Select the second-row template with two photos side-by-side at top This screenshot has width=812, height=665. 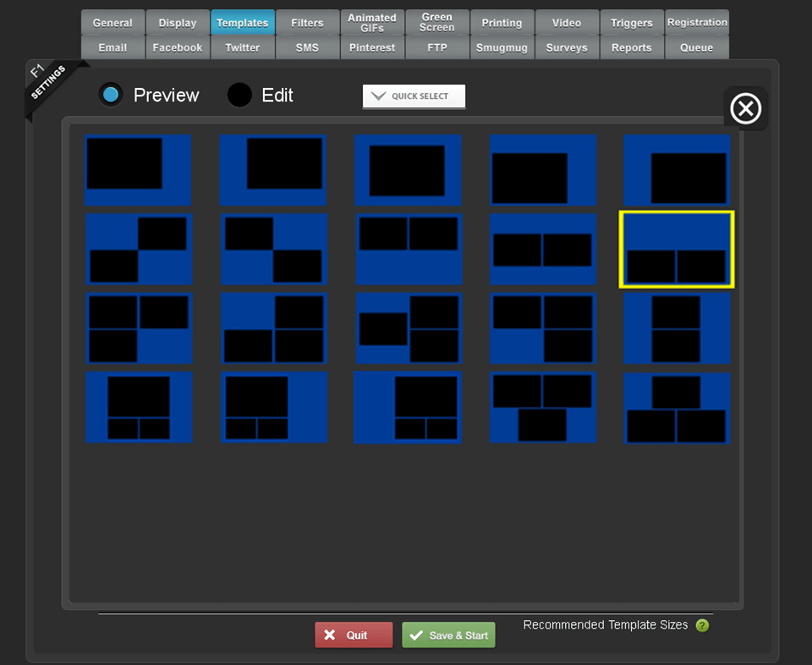[x=408, y=250]
